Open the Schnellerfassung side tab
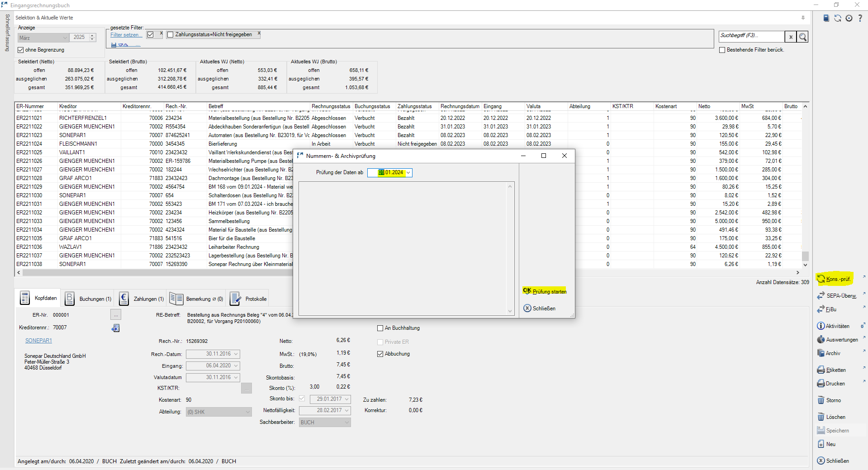This screenshot has height=470, width=868. (x=7, y=33)
